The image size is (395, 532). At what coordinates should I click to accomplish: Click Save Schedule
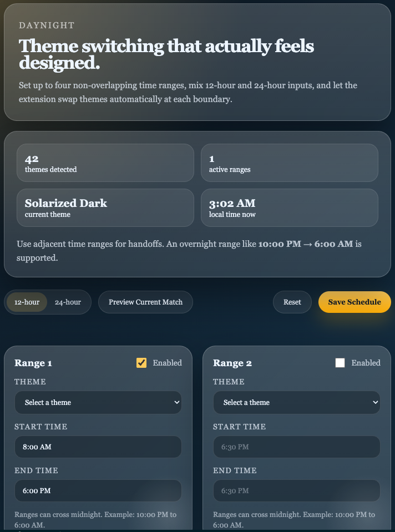click(354, 302)
